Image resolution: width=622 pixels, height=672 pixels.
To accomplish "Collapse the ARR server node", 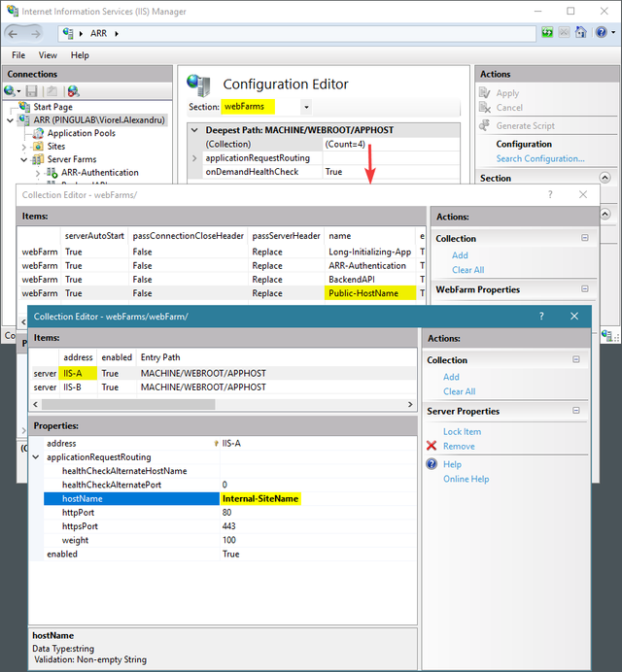I will (x=11, y=120).
